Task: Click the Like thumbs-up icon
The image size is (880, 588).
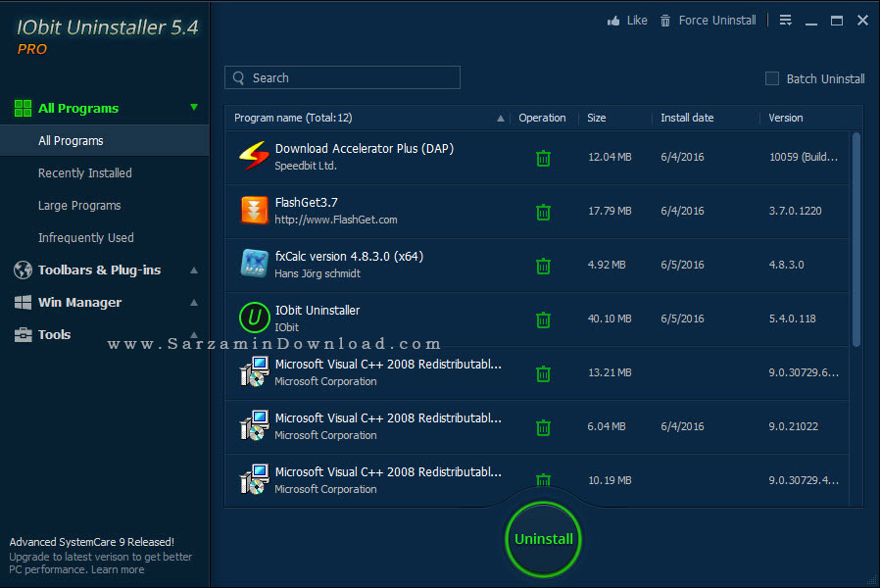Action: [x=613, y=21]
